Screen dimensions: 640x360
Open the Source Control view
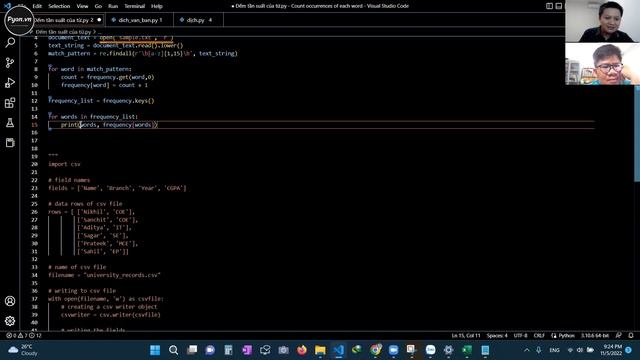[10, 62]
